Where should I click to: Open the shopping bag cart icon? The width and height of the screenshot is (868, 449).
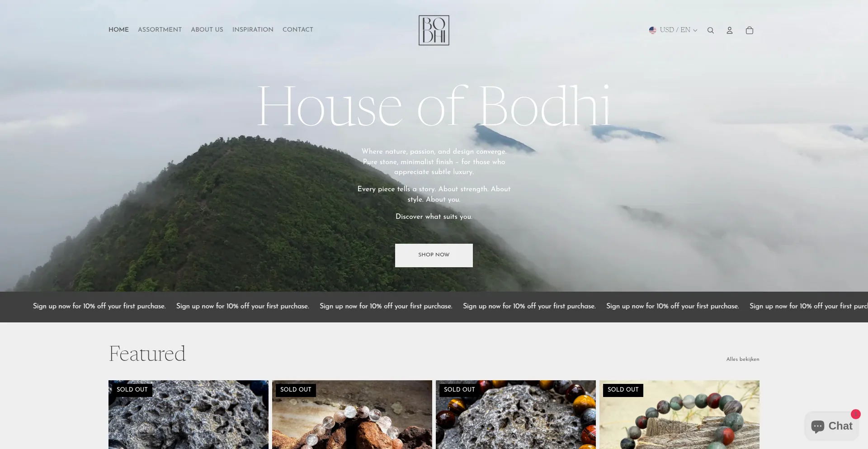pos(750,30)
